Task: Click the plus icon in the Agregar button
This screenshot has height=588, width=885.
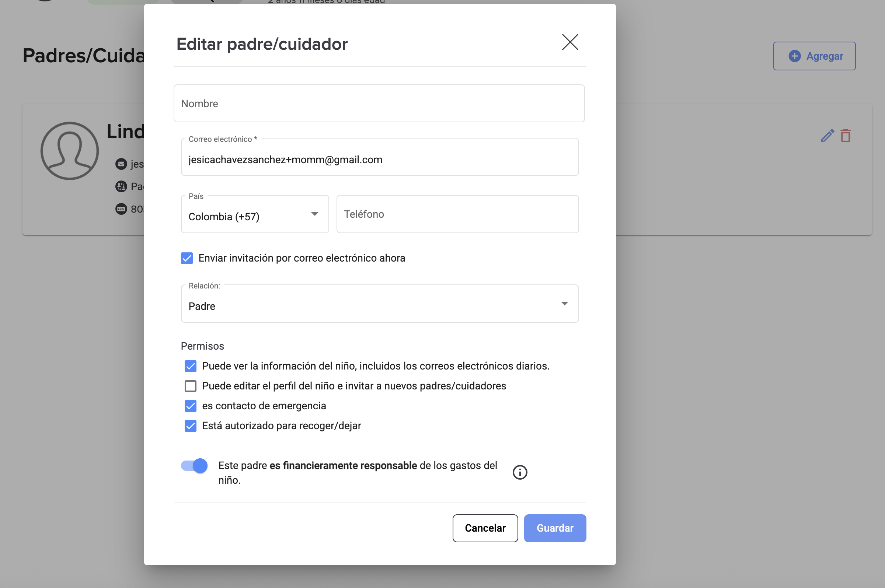Action: click(x=794, y=56)
